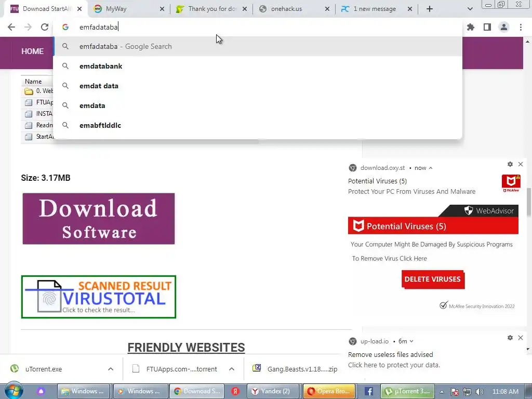Click the address bar text emfadataba
532x399 pixels.
pos(98,27)
